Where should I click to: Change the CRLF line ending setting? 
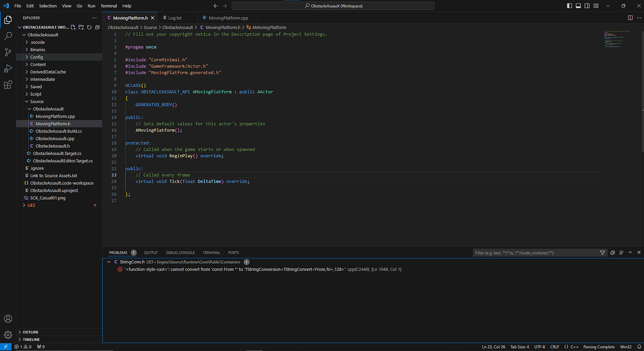pos(554,347)
